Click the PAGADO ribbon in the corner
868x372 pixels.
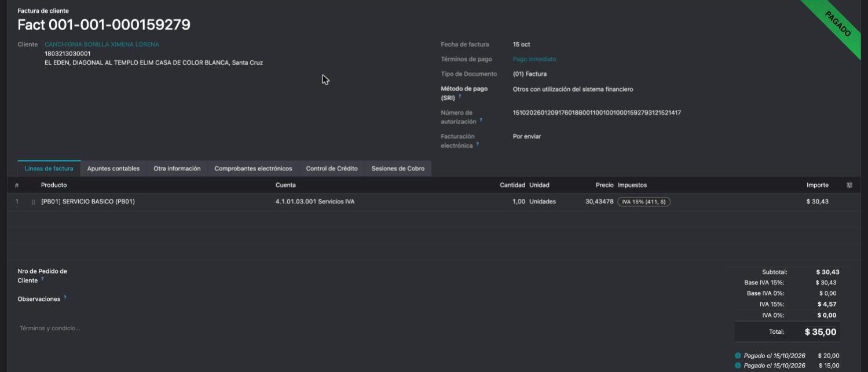838,24
